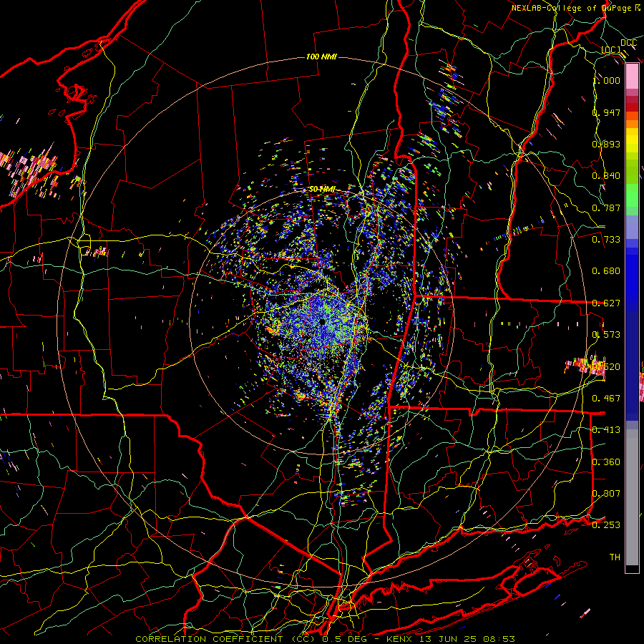Pick the lavender colorbar segment
Screen dimensions: 644x644
632,227
